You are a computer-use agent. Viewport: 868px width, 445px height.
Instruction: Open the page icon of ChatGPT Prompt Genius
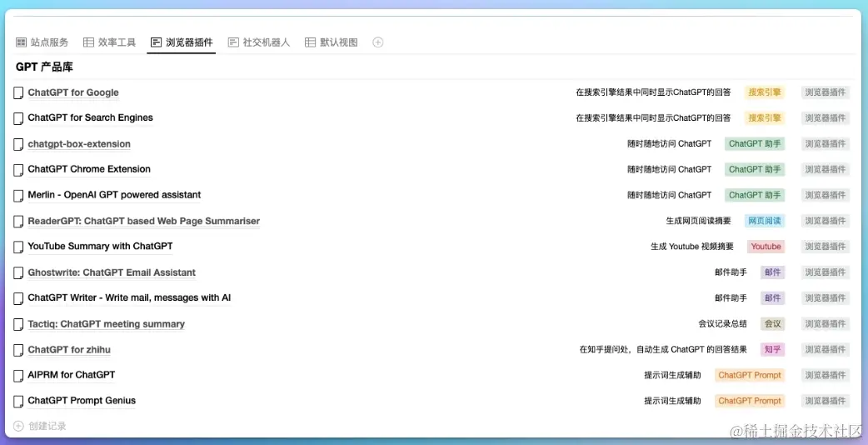pos(18,402)
